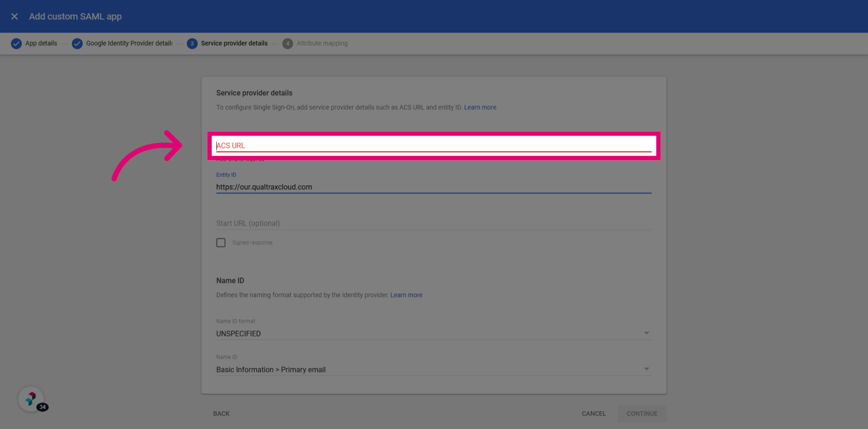Click the Signed response label

coord(252,242)
